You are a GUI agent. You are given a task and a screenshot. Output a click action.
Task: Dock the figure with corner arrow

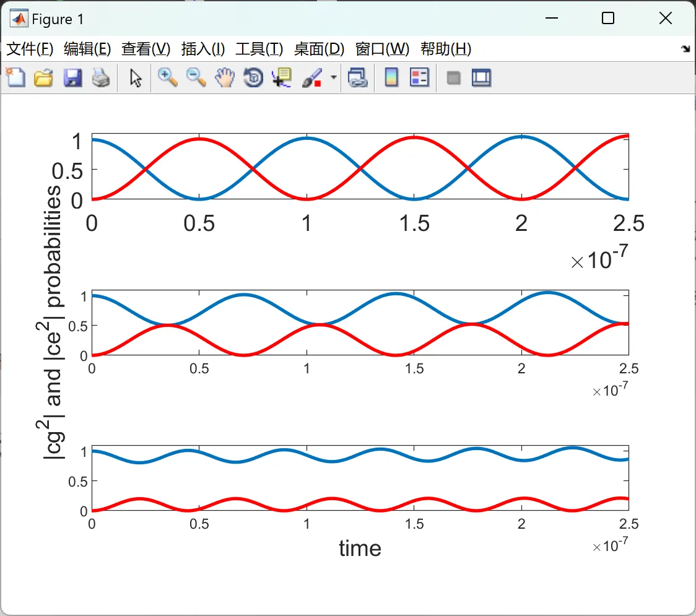686,49
